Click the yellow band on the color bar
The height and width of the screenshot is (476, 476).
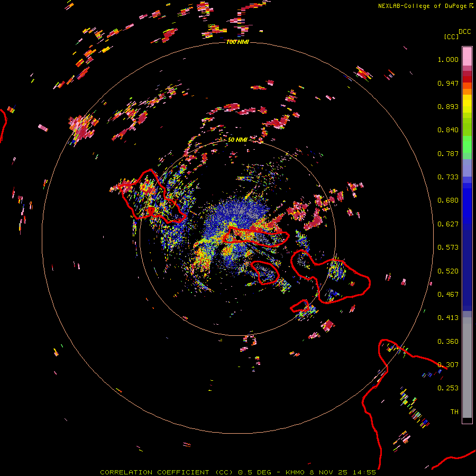coord(467,104)
